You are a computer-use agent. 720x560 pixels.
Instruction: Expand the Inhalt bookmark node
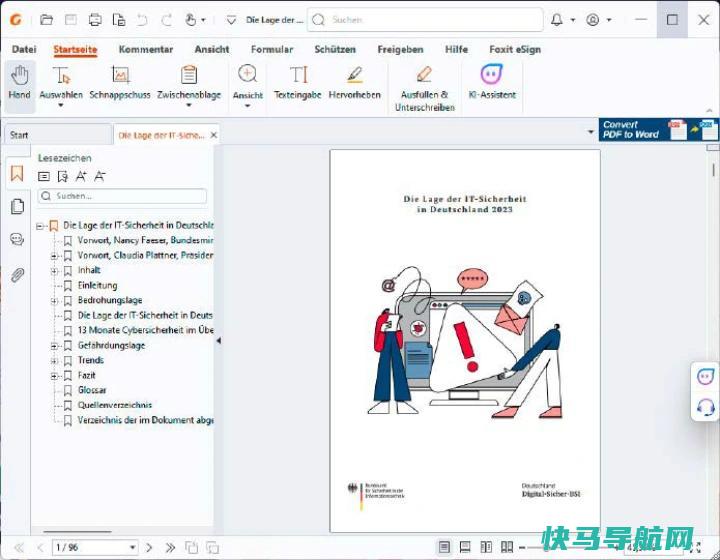(x=54, y=271)
